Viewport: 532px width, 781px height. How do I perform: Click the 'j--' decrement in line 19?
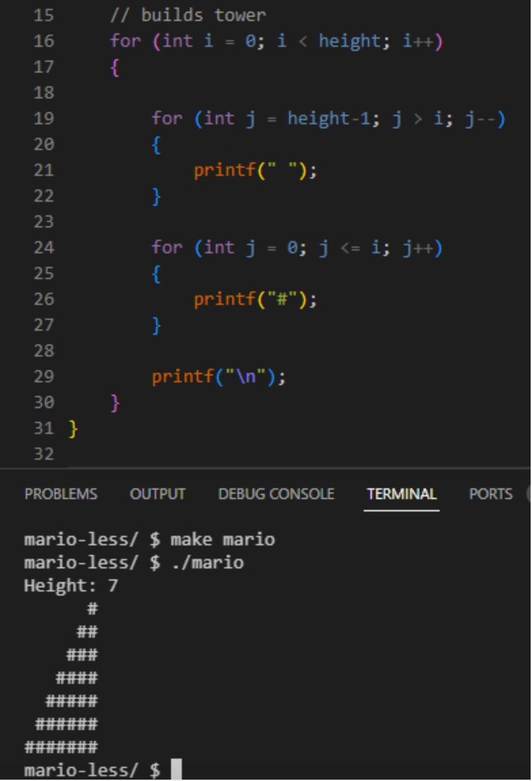pos(480,119)
